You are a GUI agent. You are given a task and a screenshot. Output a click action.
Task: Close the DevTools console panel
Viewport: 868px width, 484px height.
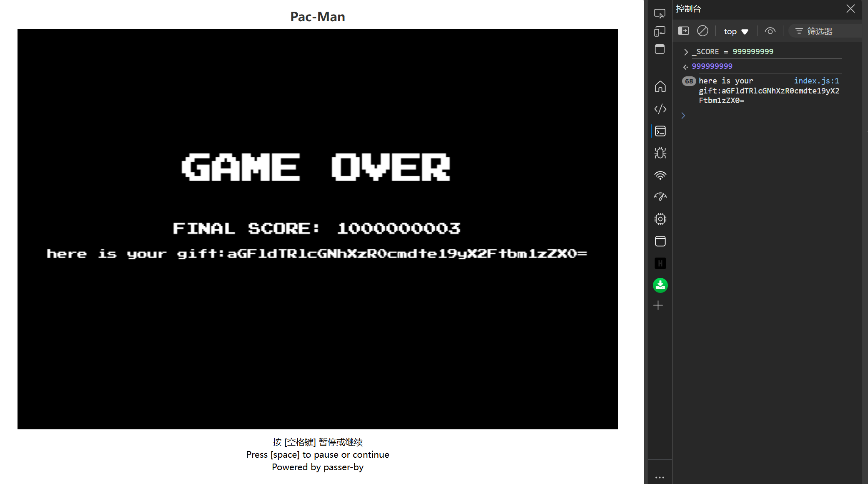tap(850, 9)
